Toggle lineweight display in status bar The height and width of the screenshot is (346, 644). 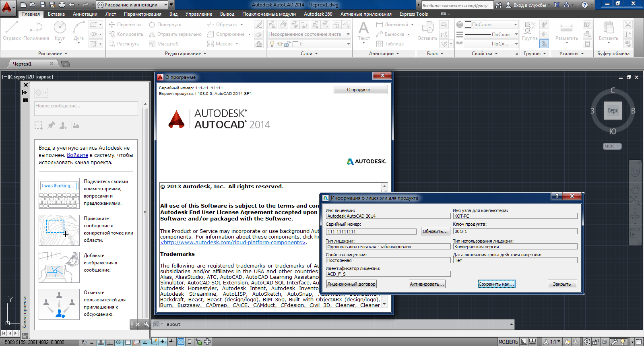(x=172, y=342)
